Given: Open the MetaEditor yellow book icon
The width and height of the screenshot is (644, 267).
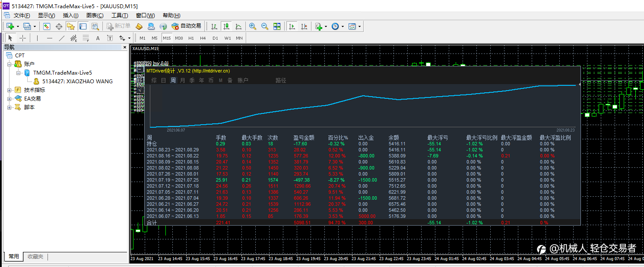Looking at the screenshot, I should [x=139, y=26].
